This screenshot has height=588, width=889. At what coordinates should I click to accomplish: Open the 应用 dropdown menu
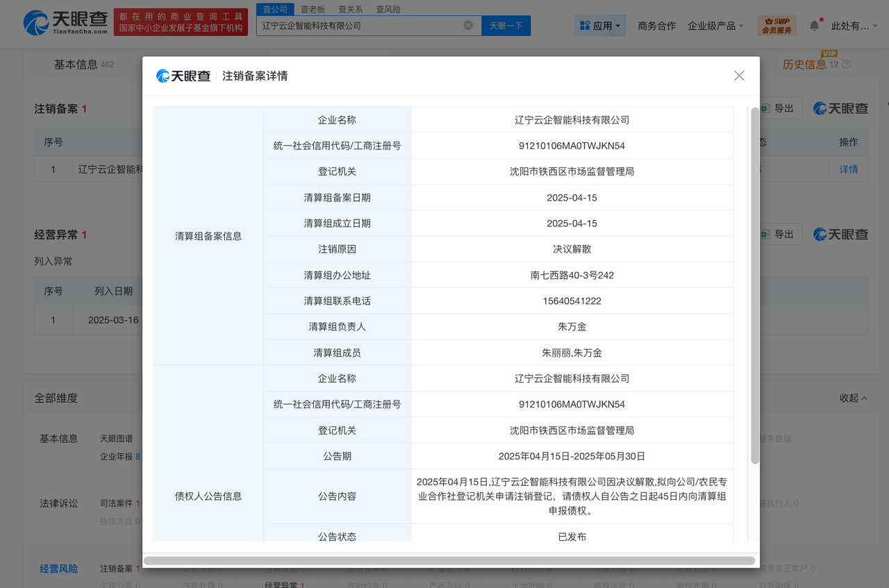tap(603, 25)
